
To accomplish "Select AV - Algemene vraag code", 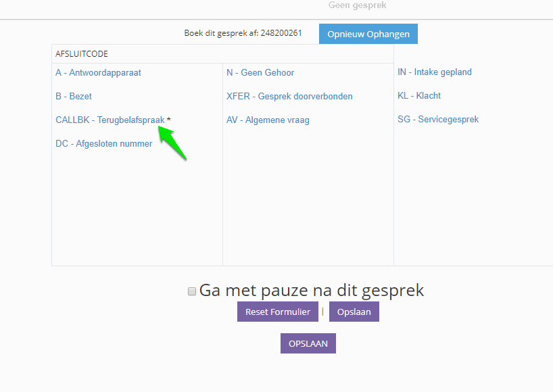I will (268, 120).
